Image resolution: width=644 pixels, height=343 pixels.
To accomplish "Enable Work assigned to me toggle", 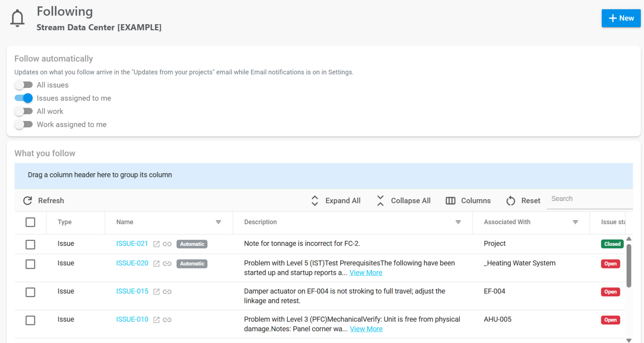I will tap(23, 125).
